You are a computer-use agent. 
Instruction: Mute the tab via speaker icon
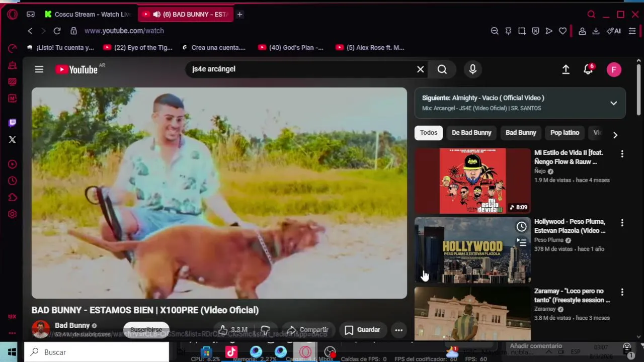[156, 15]
